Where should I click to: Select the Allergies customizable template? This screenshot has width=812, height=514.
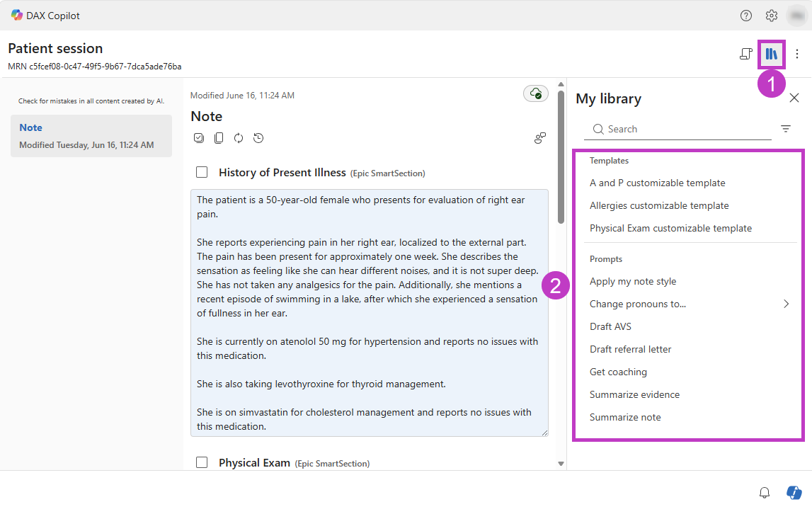click(658, 206)
